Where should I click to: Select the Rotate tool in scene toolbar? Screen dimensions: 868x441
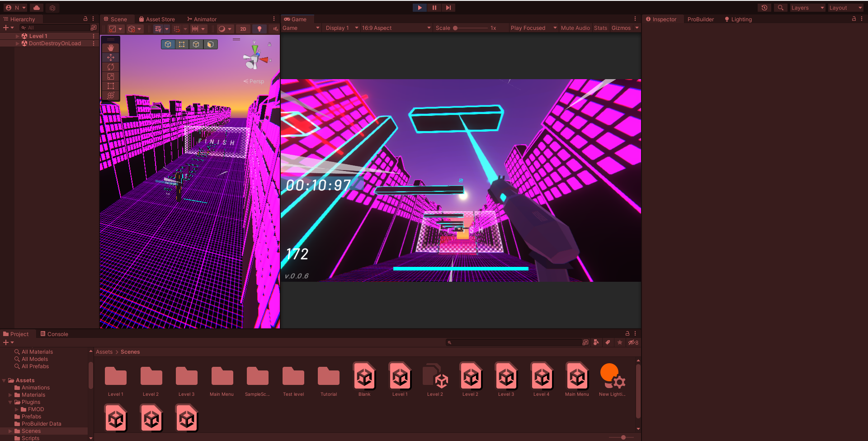click(111, 67)
